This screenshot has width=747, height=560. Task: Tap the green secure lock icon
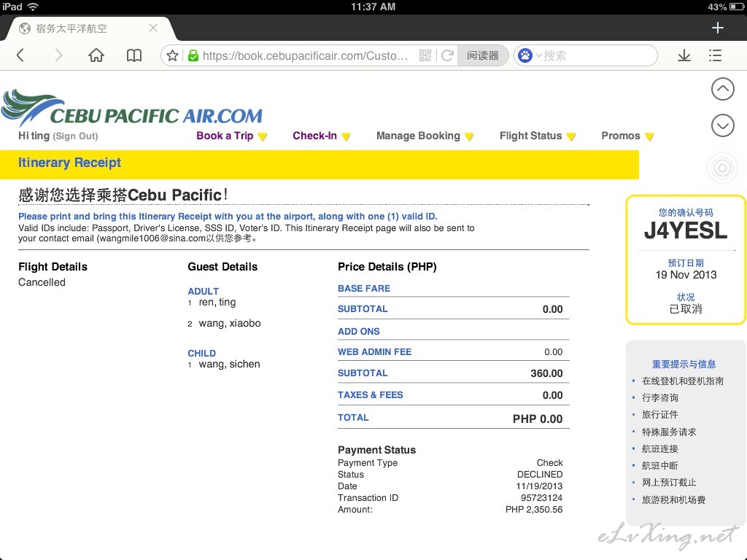click(193, 55)
